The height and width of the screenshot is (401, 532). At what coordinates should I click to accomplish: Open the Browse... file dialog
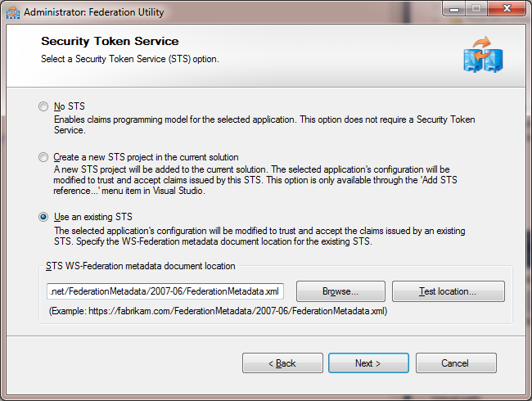tap(340, 291)
